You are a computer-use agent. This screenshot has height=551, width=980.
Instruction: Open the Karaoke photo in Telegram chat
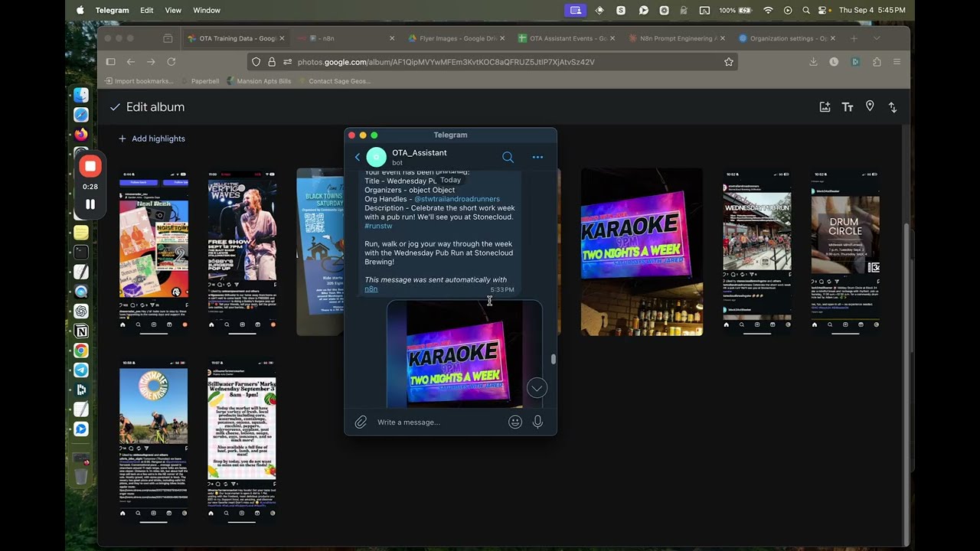click(464, 354)
